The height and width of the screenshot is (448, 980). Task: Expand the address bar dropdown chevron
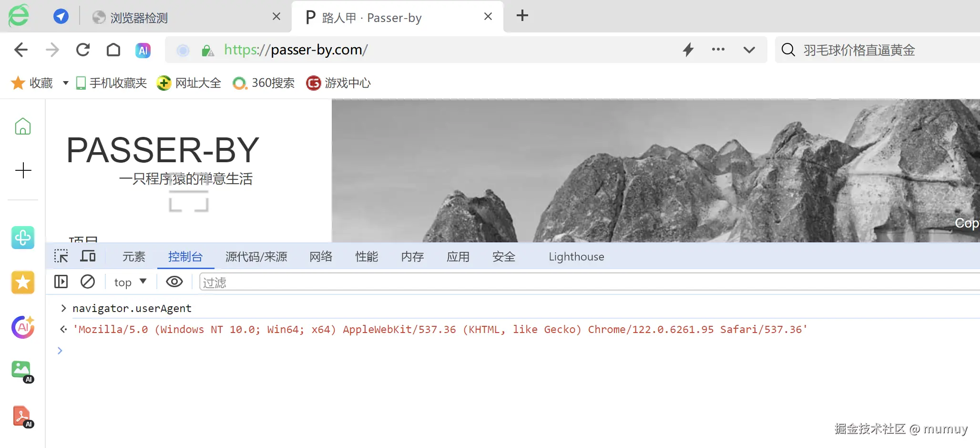coord(749,50)
